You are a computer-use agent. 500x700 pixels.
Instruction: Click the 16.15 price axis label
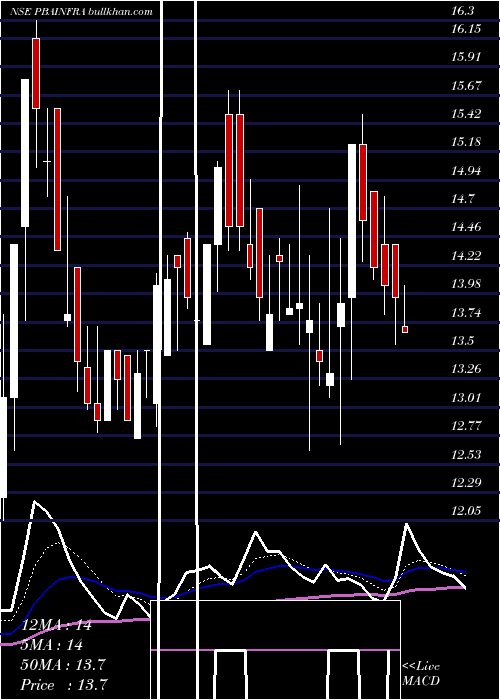click(466, 29)
